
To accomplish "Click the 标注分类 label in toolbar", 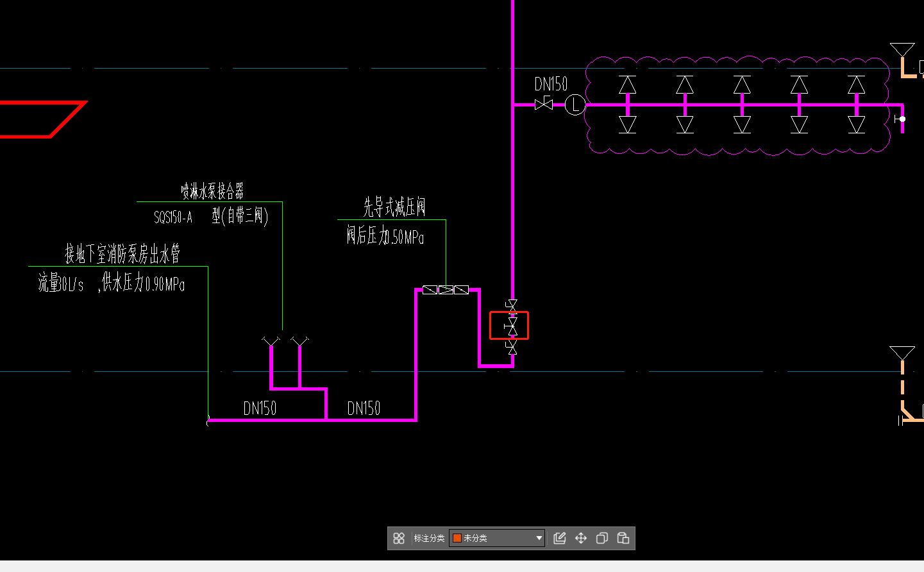I will 429,538.
